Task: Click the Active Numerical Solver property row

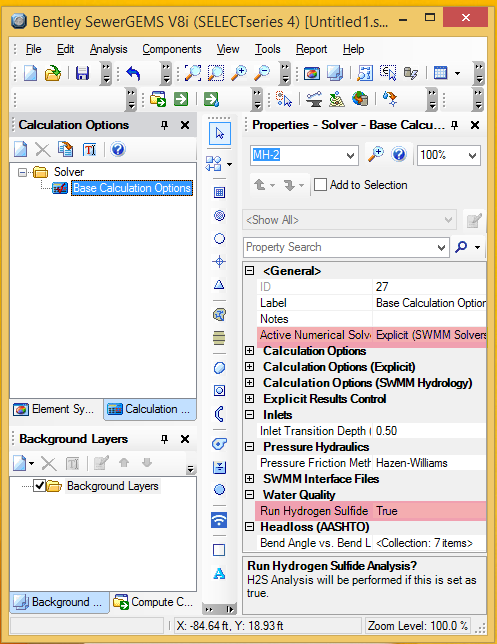Action: [372, 335]
